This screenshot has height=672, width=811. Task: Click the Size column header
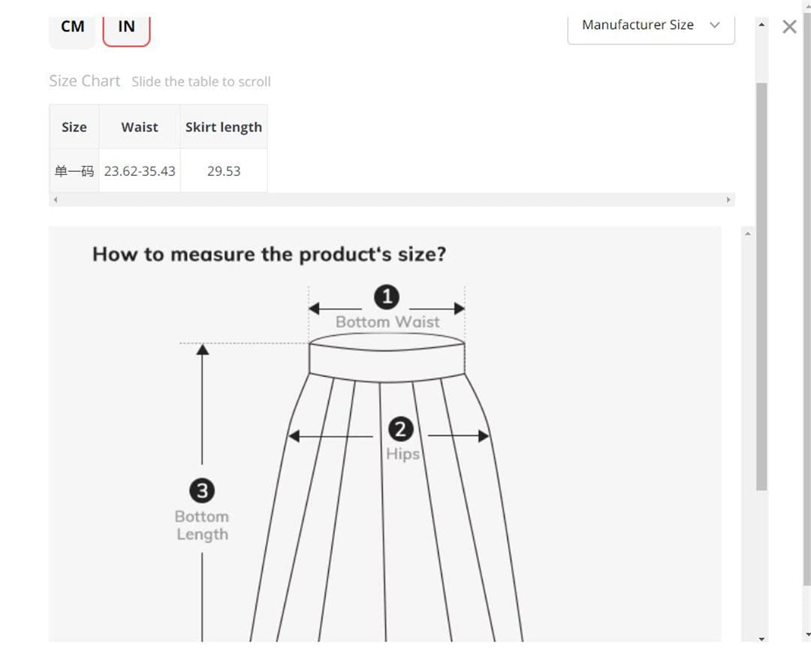click(x=74, y=127)
